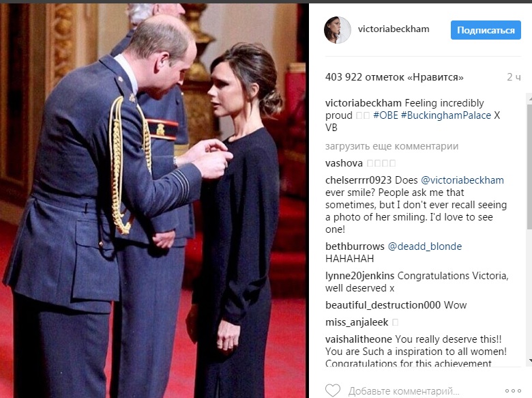The image size is (532, 398).
Task: Click загрузить еще комментарии link
Action: click(391, 146)
